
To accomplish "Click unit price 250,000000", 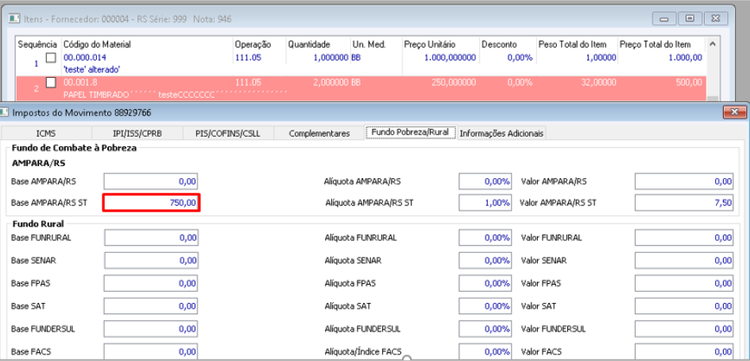I will [x=455, y=82].
